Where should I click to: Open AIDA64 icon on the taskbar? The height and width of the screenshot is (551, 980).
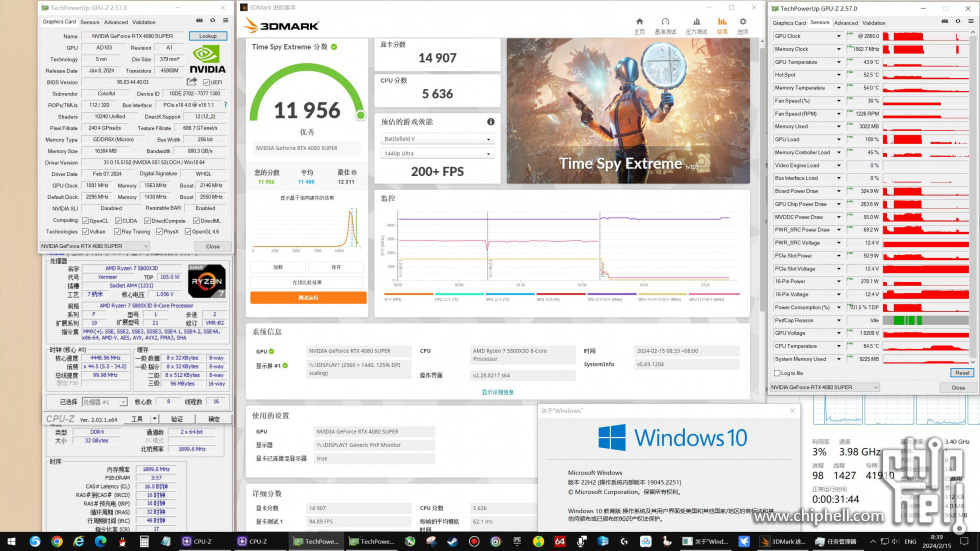[559, 541]
